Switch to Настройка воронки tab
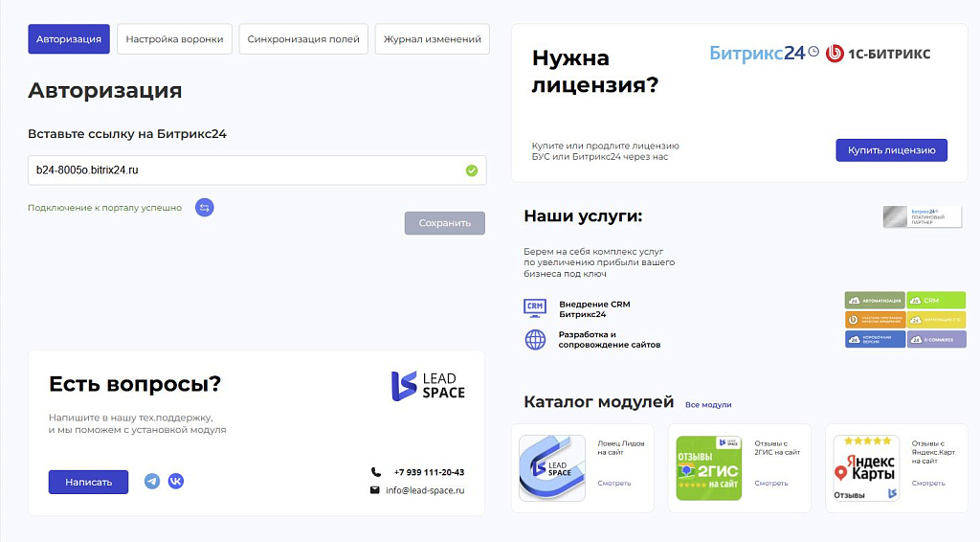The image size is (980, 542). pos(174,39)
